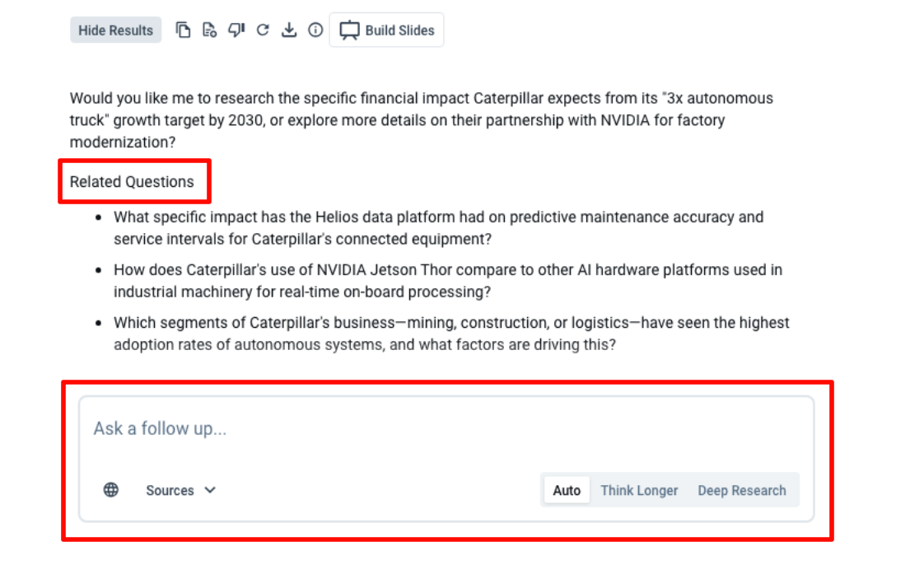
Task: Enable Deep Research mode
Action: click(x=742, y=490)
